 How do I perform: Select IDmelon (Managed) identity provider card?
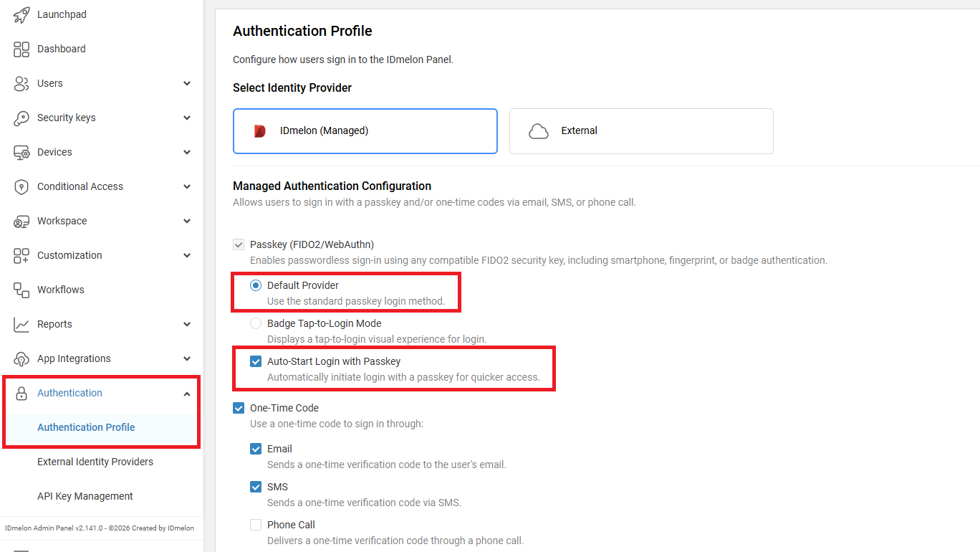[365, 131]
